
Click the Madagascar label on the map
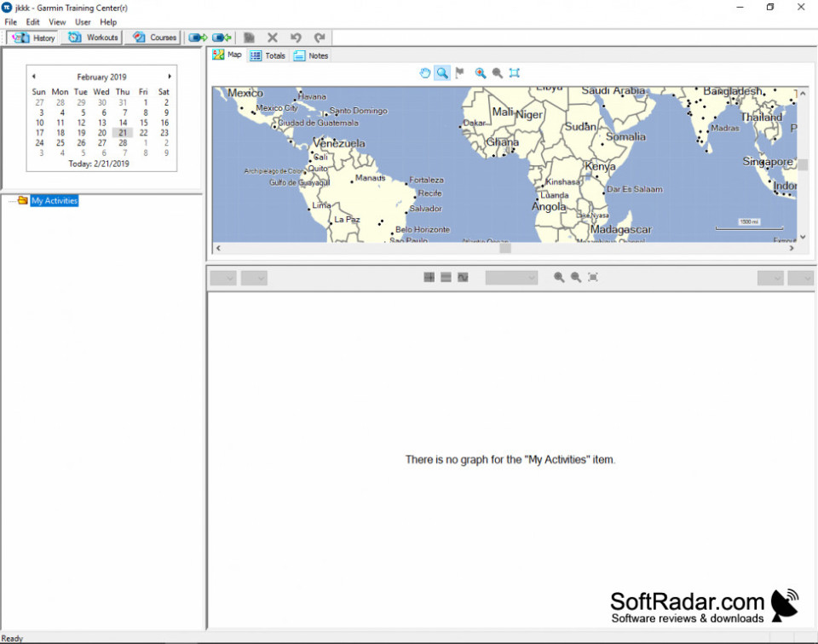(x=621, y=229)
